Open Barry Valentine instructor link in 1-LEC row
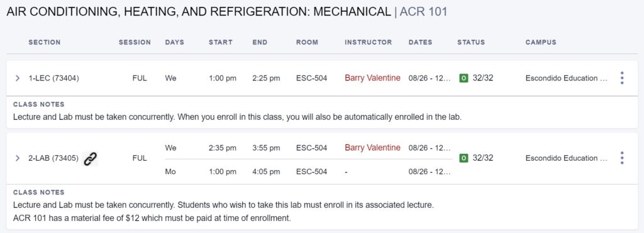Viewport: 644px width, 233px height. pos(372,78)
